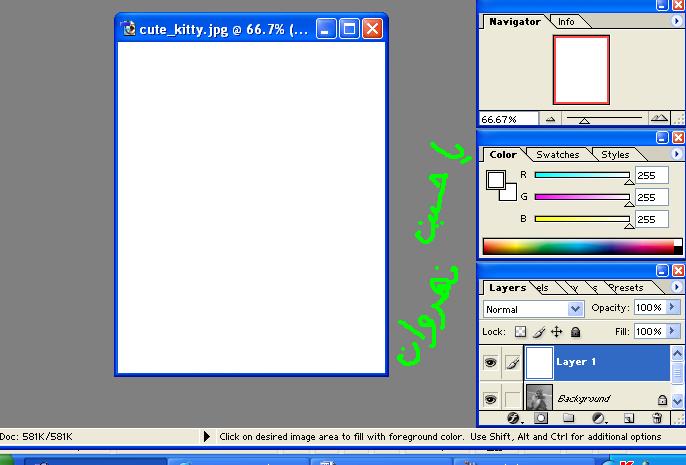This screenshot has width=686, height=465.
Task: Toggle visibility of the Background layer
Action: coord(490,399)
